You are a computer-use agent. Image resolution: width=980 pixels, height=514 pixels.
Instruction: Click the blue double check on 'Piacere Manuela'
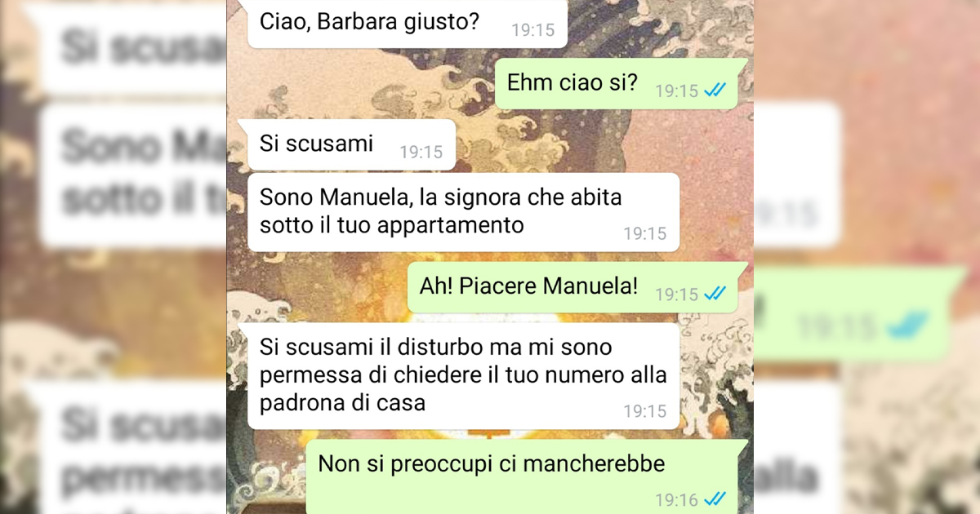point(715,293)
